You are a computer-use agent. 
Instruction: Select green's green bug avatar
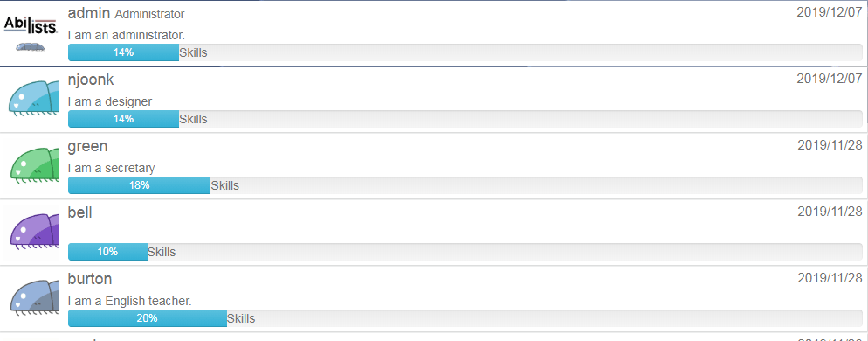(33, 165)
